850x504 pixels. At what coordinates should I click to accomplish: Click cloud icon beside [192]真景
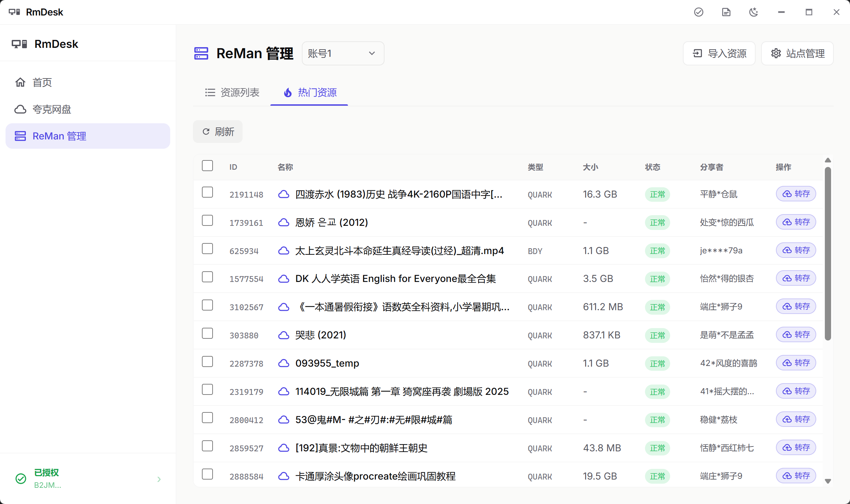(x=284, y=448)
